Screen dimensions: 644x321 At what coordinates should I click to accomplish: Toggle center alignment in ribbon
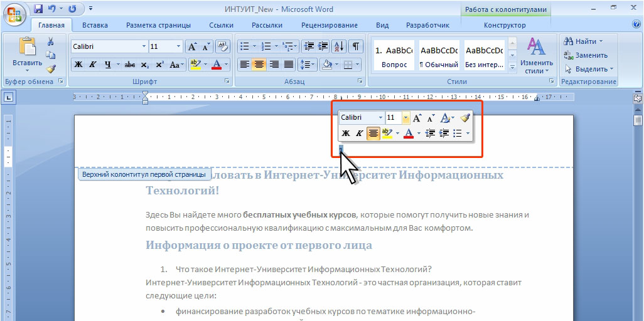click(259, 65)
